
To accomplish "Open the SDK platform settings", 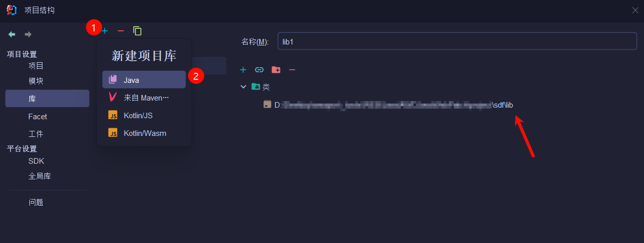I will 36,161.
